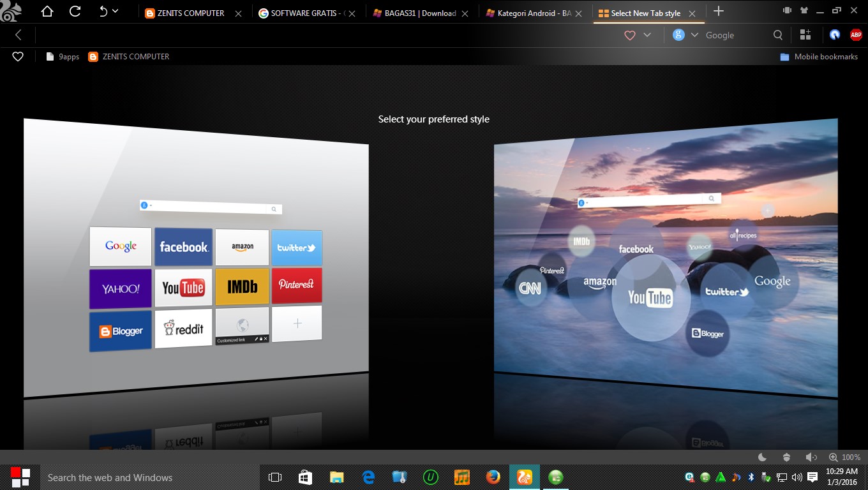This screenshot has height=490, width=868.
Task: Open the green circled U taskbar app
Action: pos(431,477)
